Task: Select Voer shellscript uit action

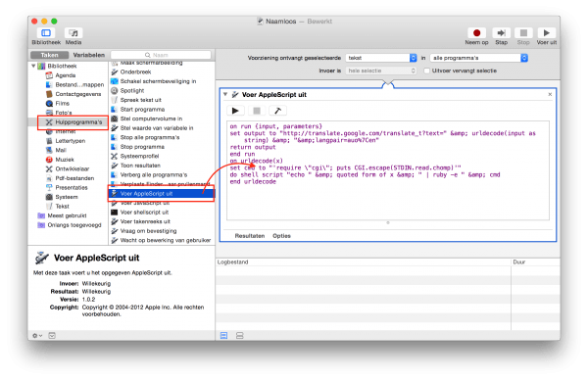Action: [x=140, y=213]
